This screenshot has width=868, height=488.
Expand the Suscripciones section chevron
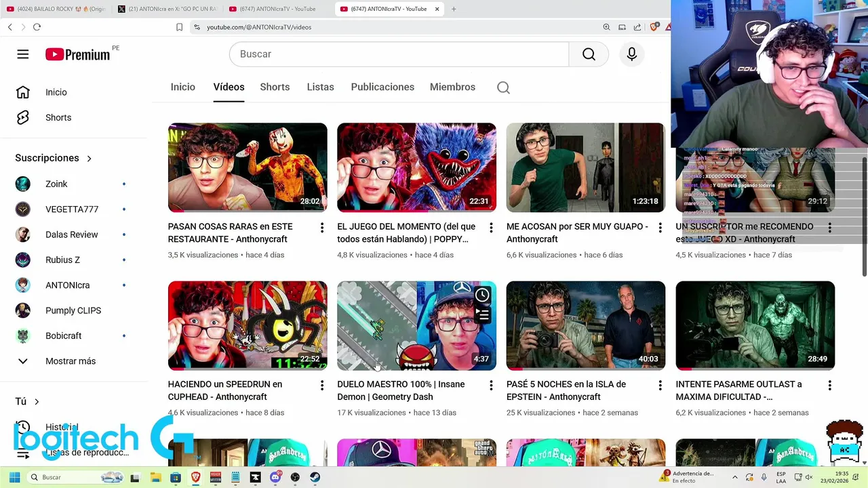tap(89, 159)
